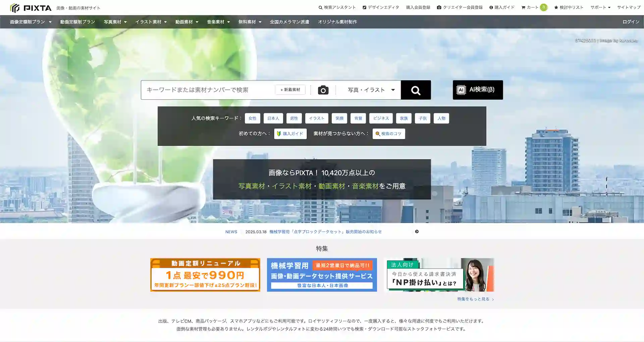644x342 pixels.
Task: Open the shopping cart カート
Action: tap(530, 7)
